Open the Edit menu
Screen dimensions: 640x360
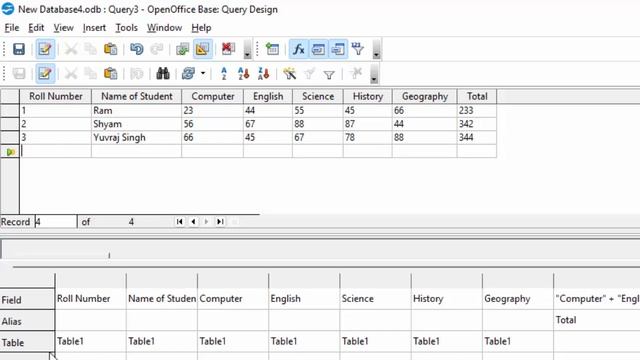click(x=36, y=28)
